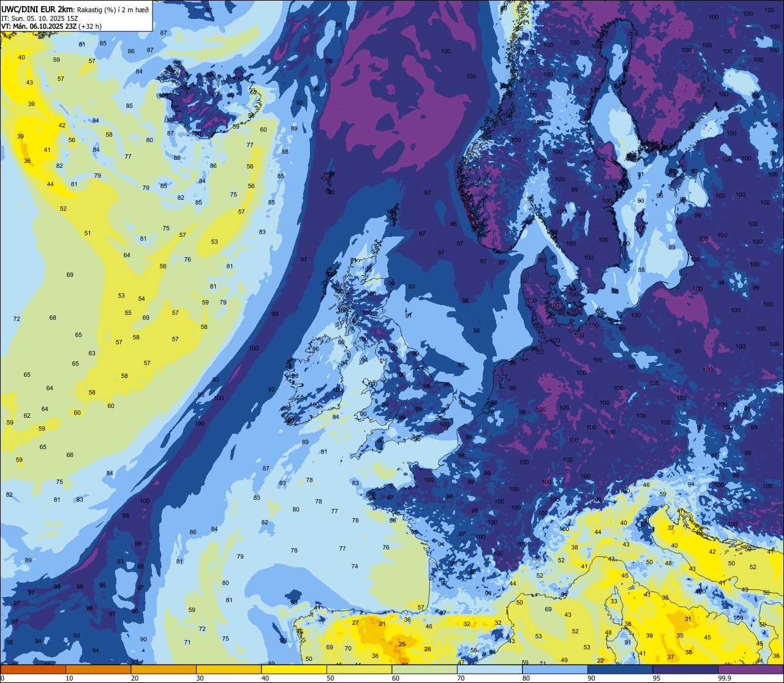Viewport: 784px width, 683px height.
Task: Click the 10–20% orange legend swatch
Action: [x=98, y=670]
